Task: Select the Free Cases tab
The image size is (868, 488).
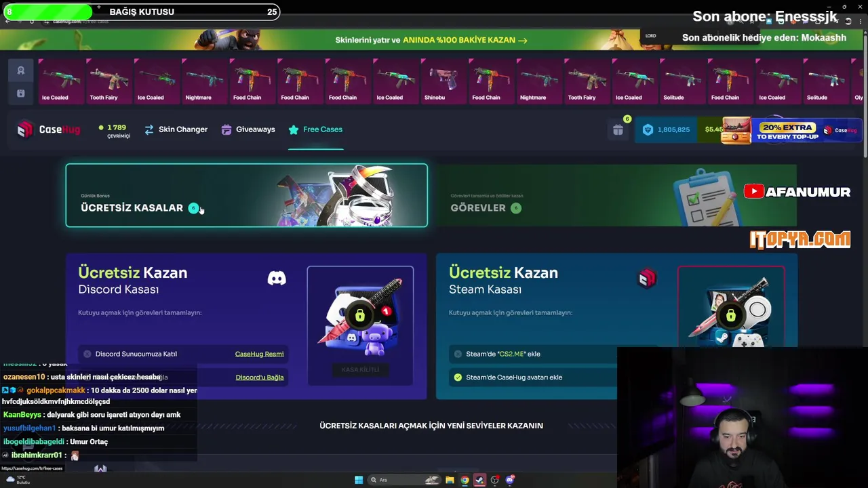Action: pos(315,129)
